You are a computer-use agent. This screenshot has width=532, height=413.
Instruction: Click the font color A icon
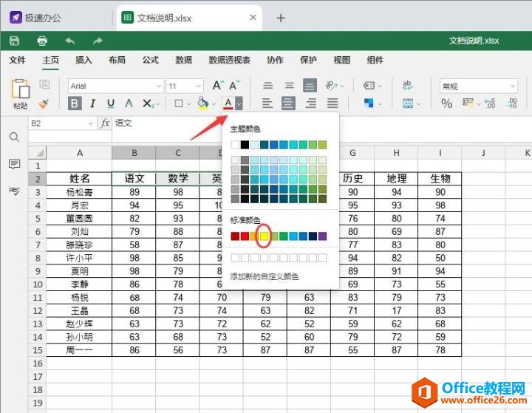pyautogui.click(x=228, y=103)
